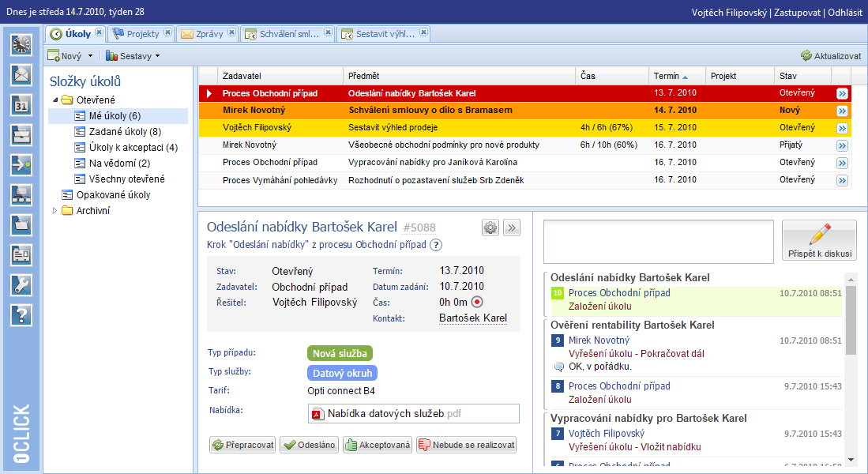Open the Sestavy dropdown menu
The height and width of the screenshot is (474, 868).
pyautogui.click(x=133, y=56)
